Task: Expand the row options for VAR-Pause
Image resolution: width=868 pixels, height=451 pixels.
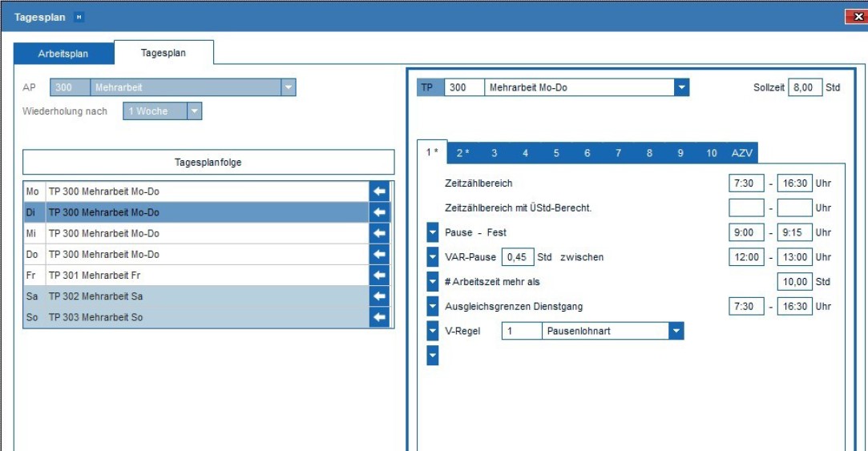Action: click(x=433, y=258)
